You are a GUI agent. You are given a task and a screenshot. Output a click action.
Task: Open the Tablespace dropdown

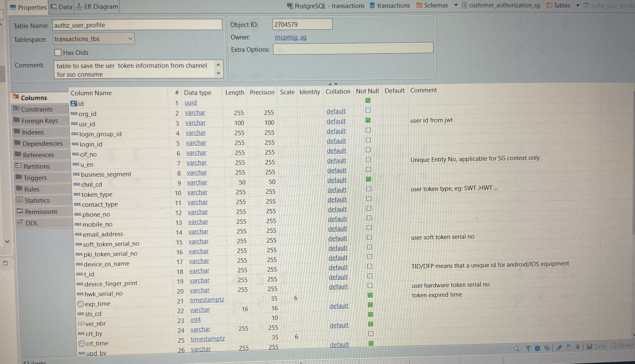click(x=130, y=39)
